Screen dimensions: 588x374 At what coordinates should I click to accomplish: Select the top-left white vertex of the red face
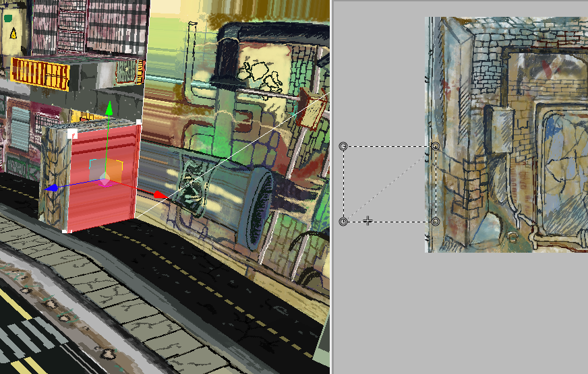[x=72, y=134]
